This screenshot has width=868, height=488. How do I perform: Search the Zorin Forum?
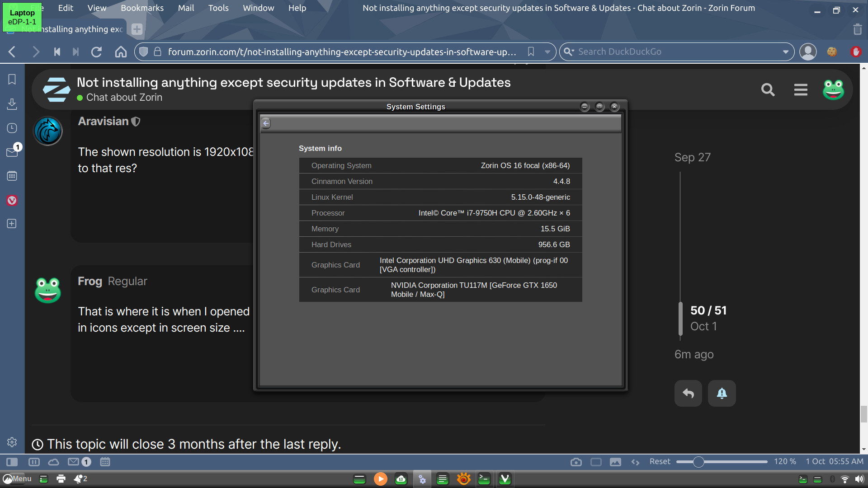[x=768, y=90]
